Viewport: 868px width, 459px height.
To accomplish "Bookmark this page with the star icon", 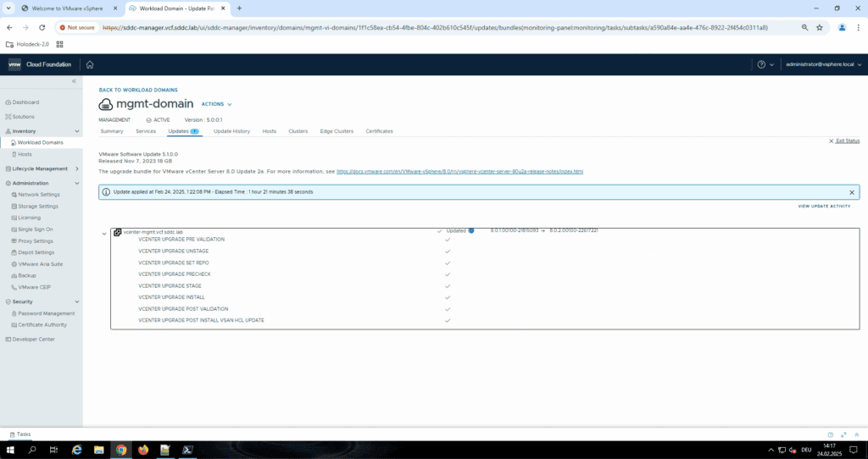I will 820,28.
